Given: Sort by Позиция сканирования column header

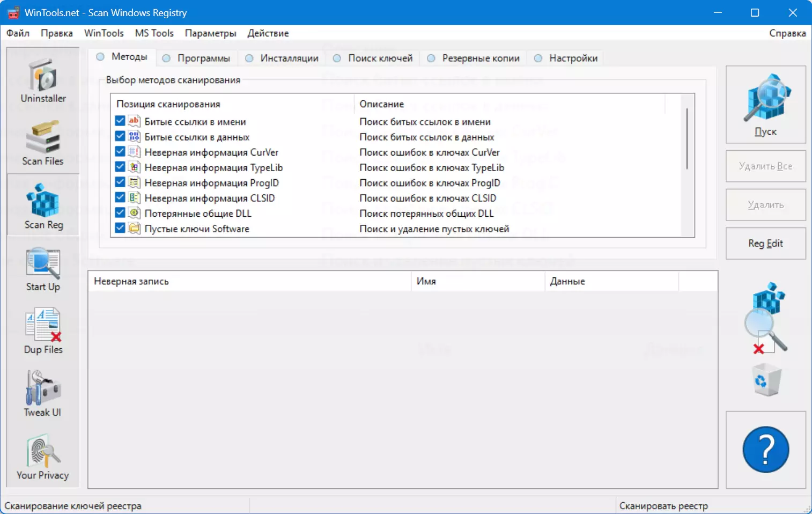Looking at the screenshot, I should 232,104.
